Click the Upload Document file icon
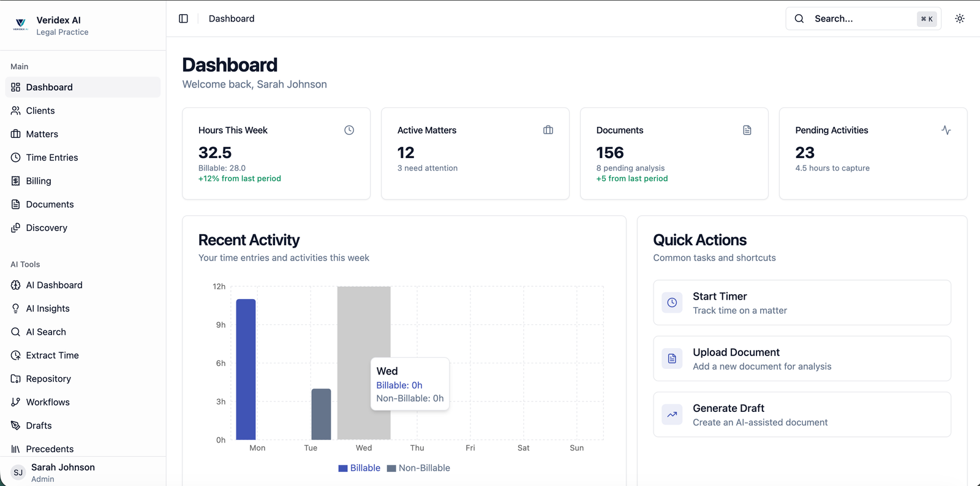This screenshot has height=486, width=980. (x=672, y=359)
